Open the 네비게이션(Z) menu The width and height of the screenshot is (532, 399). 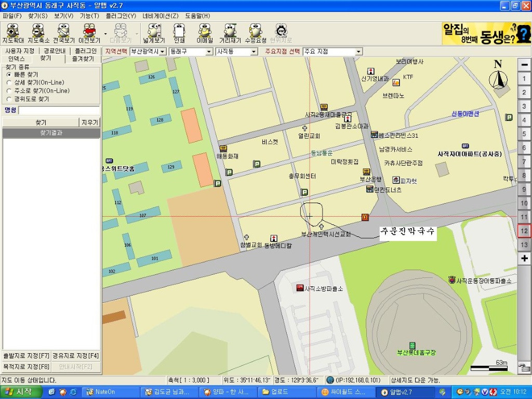161,16
